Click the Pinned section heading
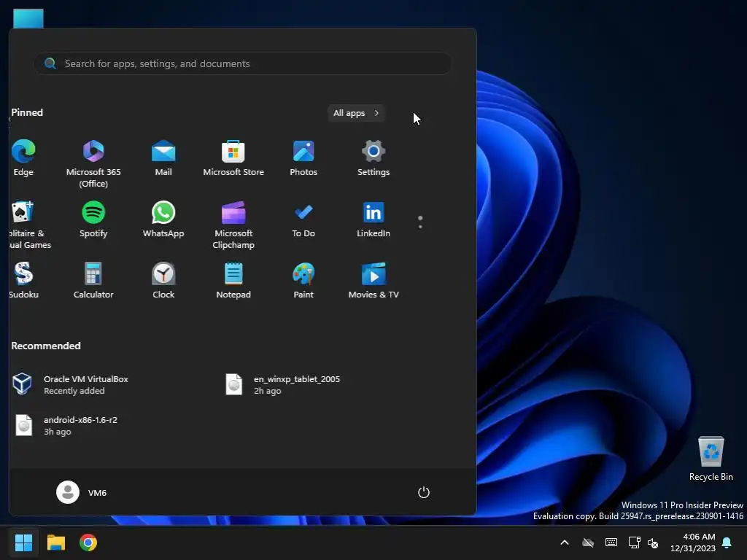Viewport: 747px width, 560px height. coord(27,112)
